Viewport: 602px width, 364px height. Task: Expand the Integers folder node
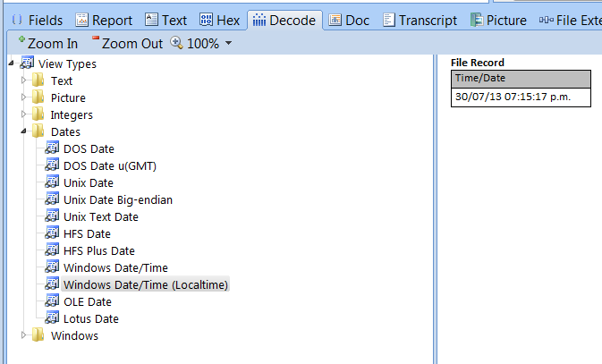click(x=23, y=114)
